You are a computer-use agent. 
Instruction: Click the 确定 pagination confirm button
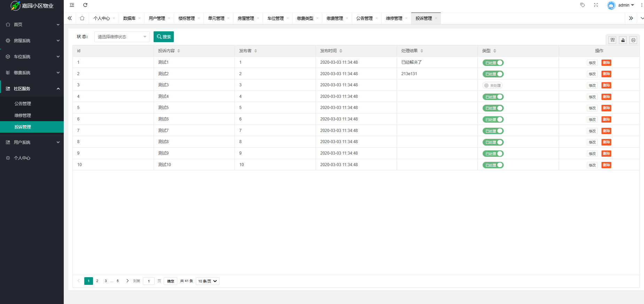pyautogui.click(x=170, y=281)
